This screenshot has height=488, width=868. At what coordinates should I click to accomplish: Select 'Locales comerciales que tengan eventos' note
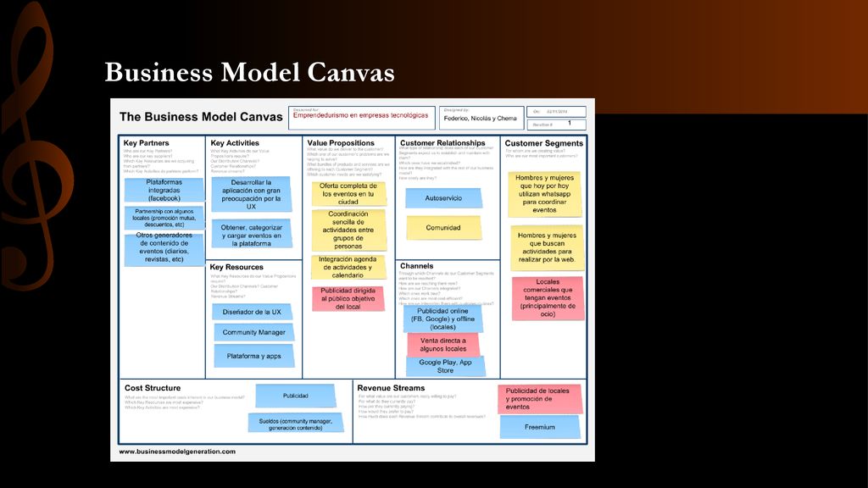click(548, 298)
